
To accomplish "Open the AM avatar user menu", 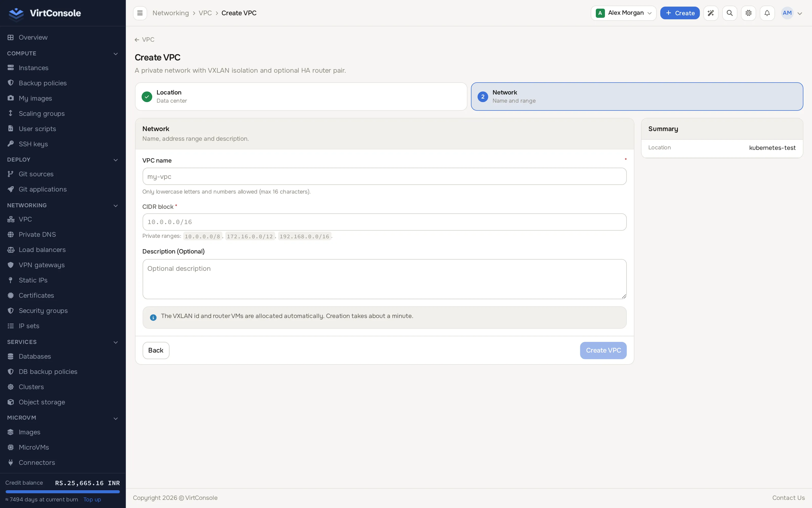I will pos(792,13).
